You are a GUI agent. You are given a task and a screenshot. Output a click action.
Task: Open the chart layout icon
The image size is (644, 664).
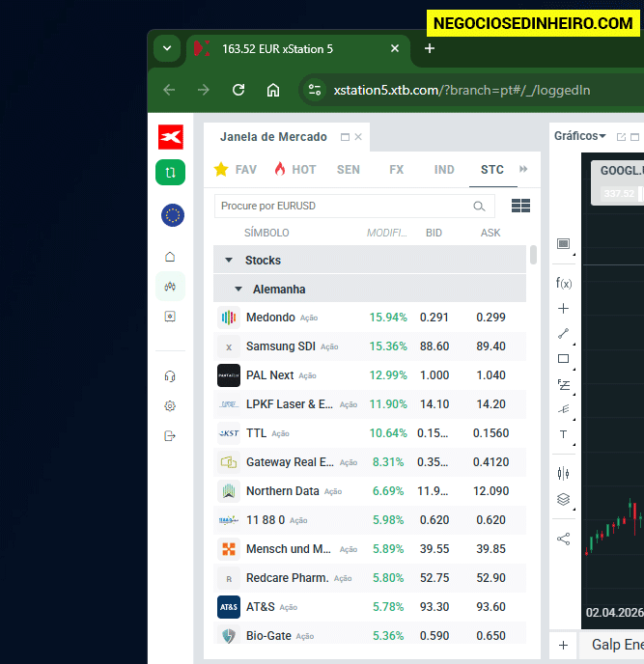coord(564,243)
